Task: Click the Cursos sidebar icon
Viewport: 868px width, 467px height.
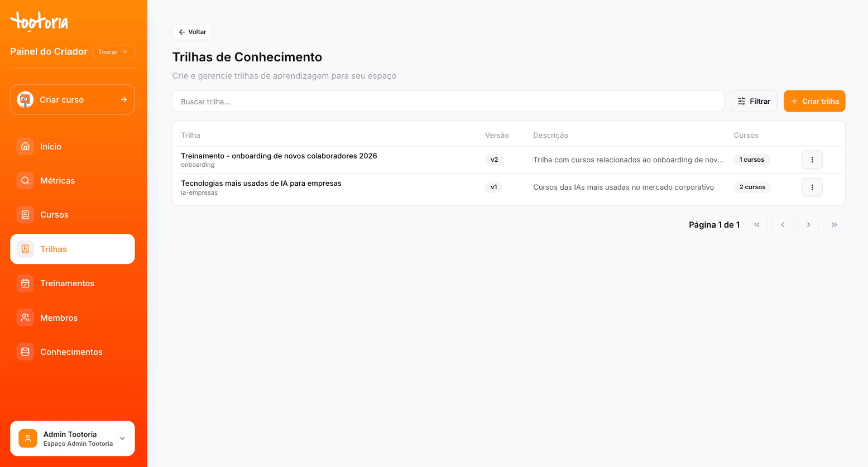Action: coord(25,215)
